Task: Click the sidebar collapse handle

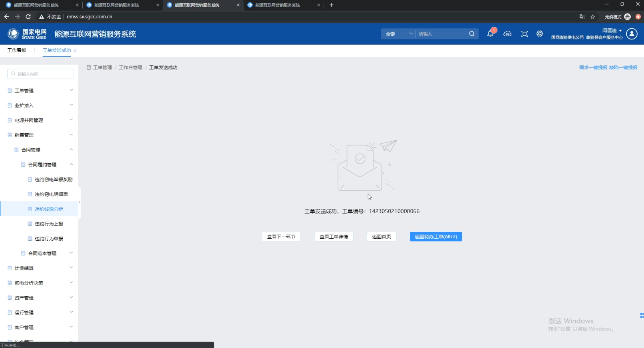Action: [80, 202]
